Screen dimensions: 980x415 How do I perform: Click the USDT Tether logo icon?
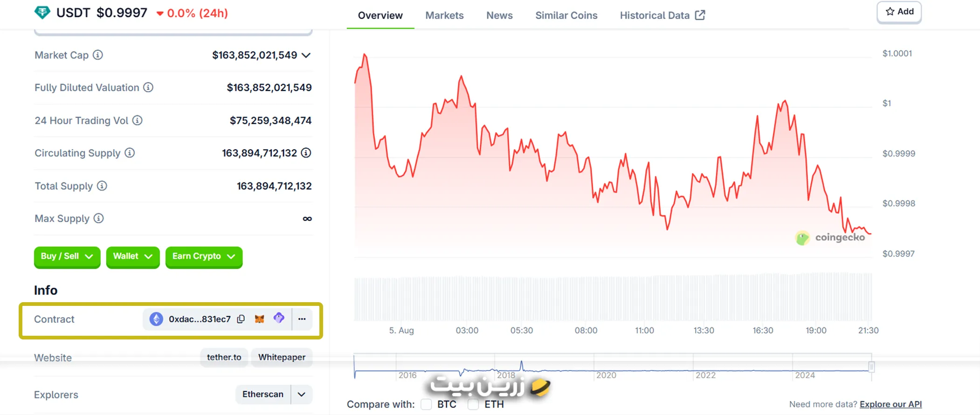(42, 13)
